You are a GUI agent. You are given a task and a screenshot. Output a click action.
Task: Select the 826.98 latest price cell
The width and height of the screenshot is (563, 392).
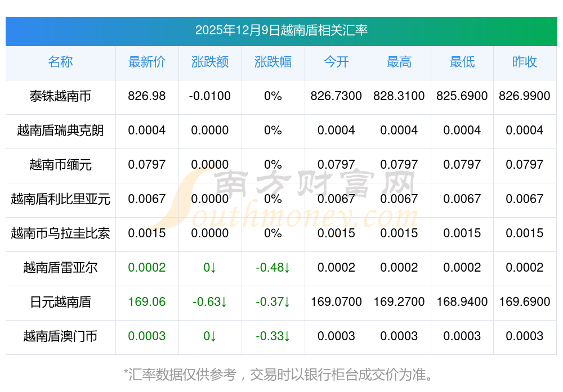pos(146,96)
